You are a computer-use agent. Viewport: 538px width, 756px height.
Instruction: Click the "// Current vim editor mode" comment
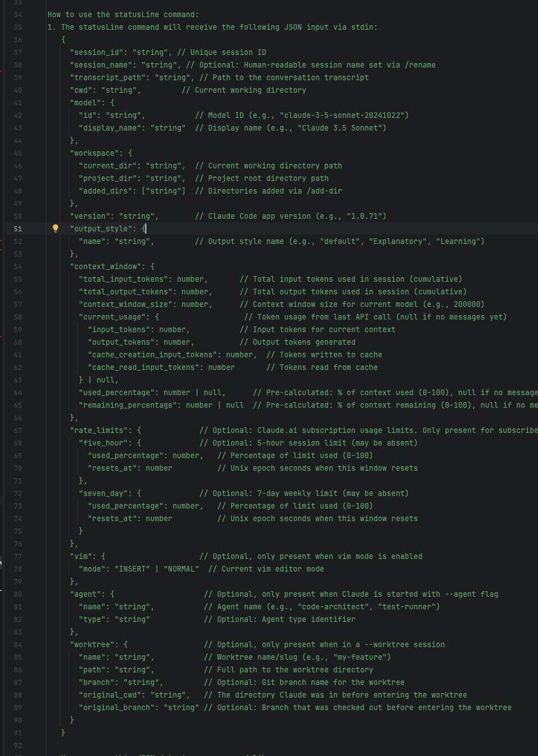tap(266, 569)
